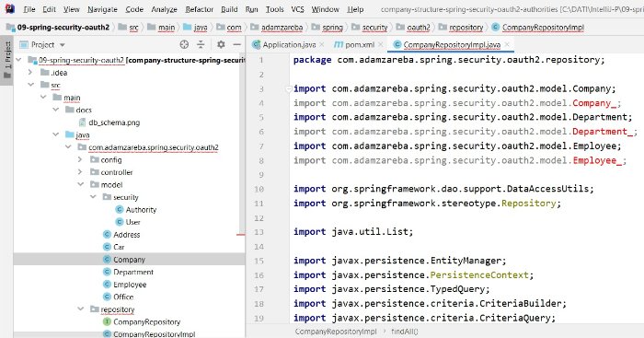Collapse the security package arrow
Image resolution: width=644 pixels, height=338 pixels.
coord(93,197)
